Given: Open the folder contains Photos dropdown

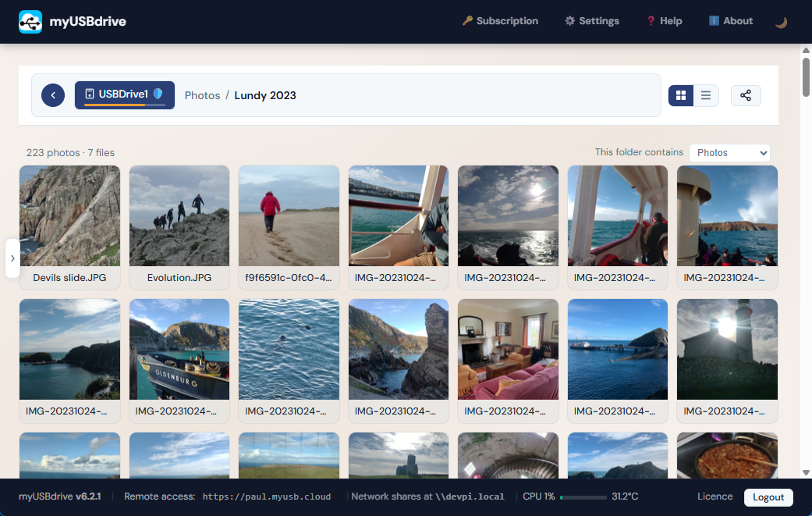Looking at the screenshot, I should coord(729,153).
